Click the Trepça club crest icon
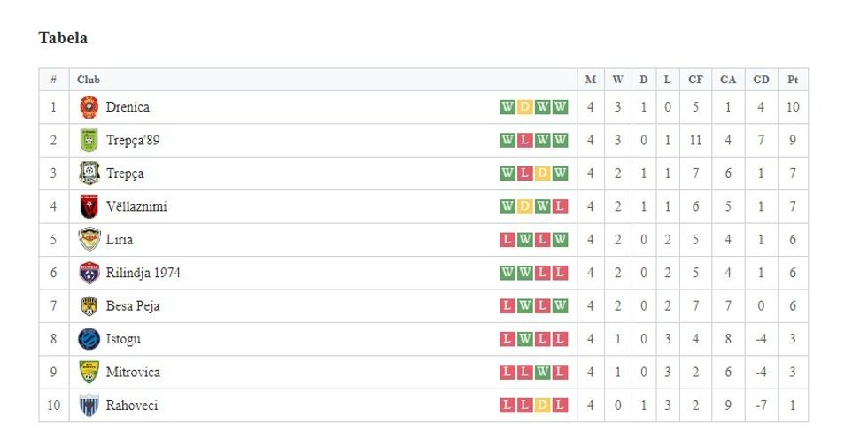The image size is (868, 447). [x=88, y=173]
